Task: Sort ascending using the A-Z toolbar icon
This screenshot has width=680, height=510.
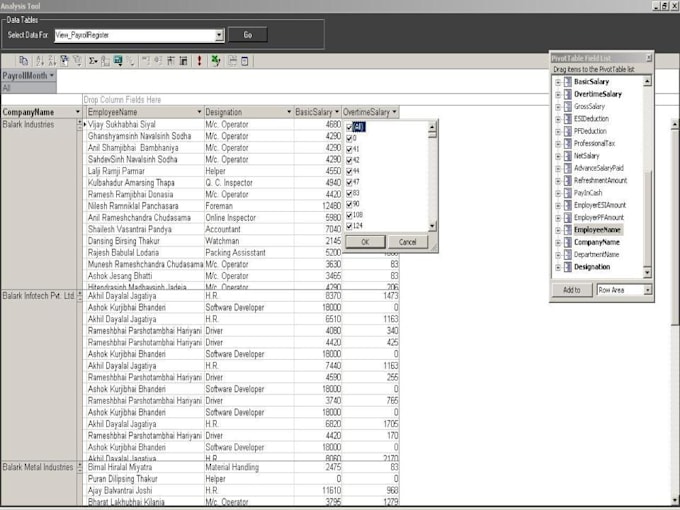Action: coord(39,61)
